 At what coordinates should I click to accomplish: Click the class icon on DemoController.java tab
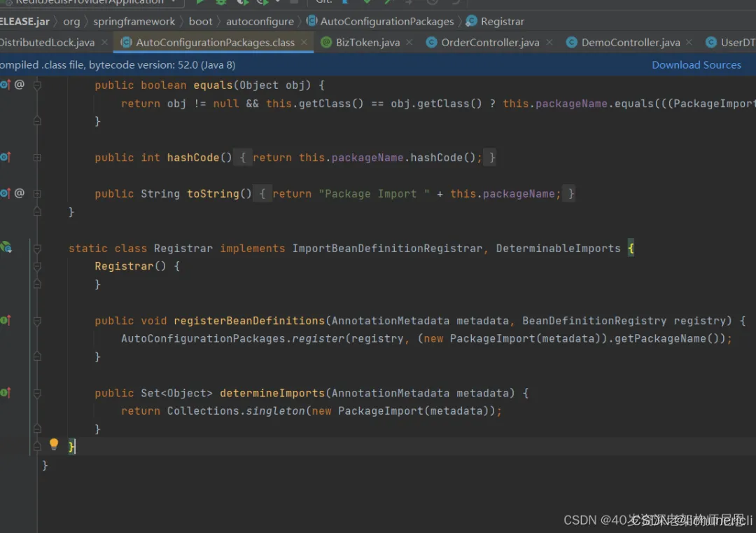tap(571, 43)
